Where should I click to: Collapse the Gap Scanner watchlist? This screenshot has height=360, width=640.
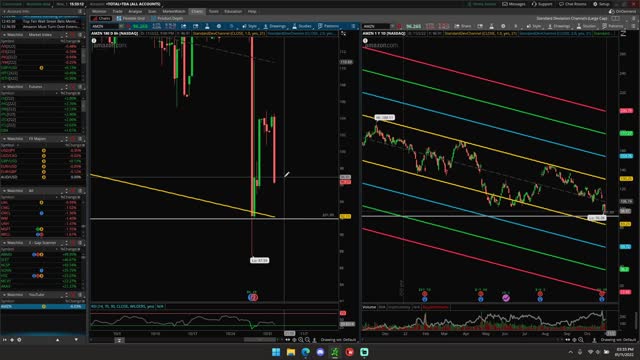pyautogui.click(x=4, y=242)
